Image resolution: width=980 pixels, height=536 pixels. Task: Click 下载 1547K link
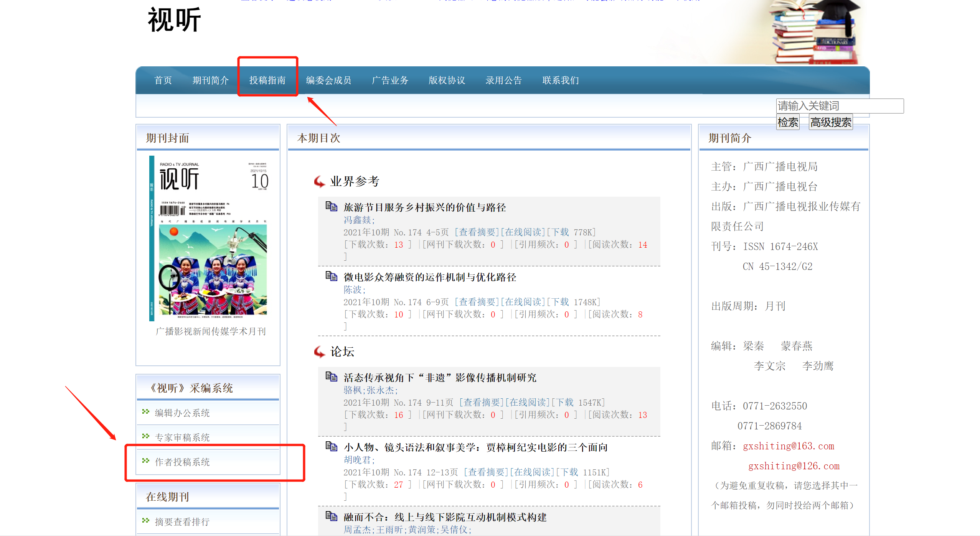click(578, 402)
